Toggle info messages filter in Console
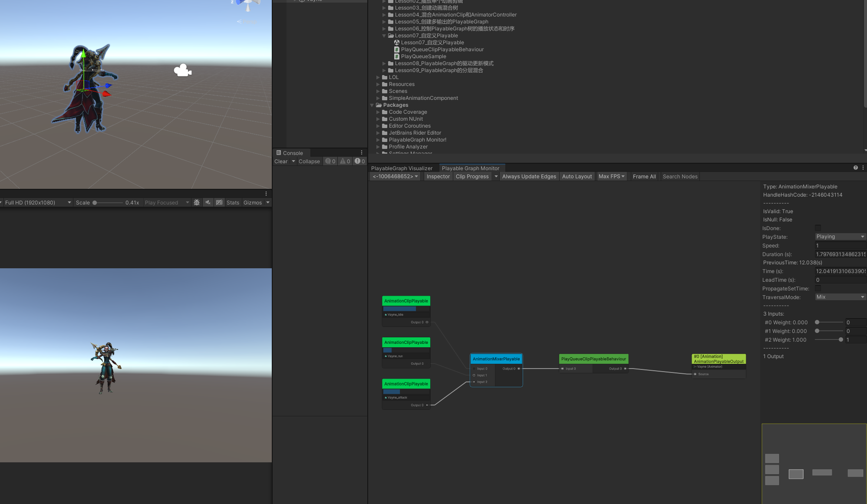 pos(330,161)
